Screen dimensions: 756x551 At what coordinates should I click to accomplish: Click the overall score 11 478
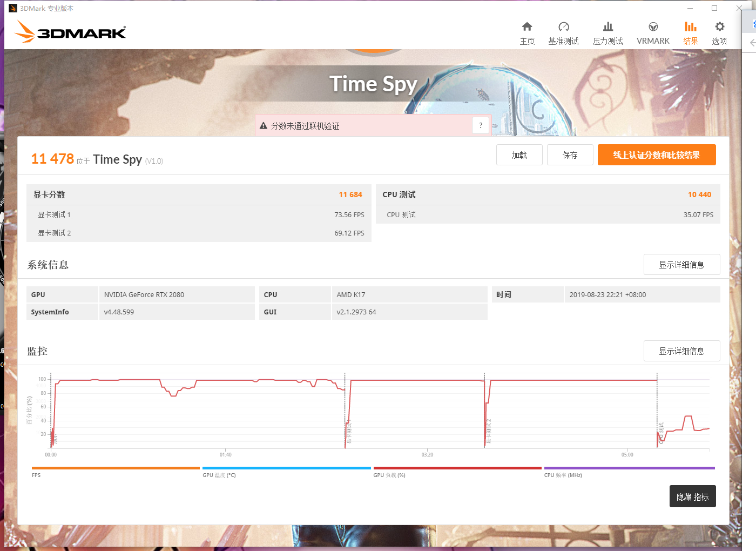click(52, 159)
